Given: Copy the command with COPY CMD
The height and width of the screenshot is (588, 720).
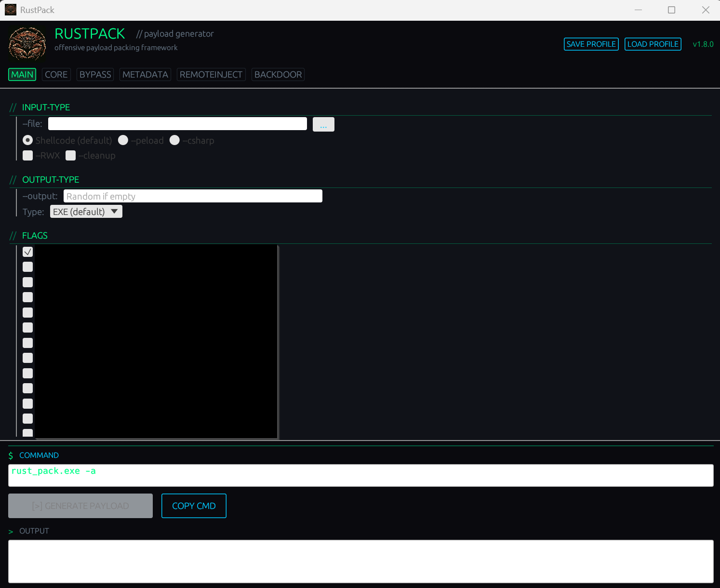Looking at the screenshot, I should [x=194, y=506].
